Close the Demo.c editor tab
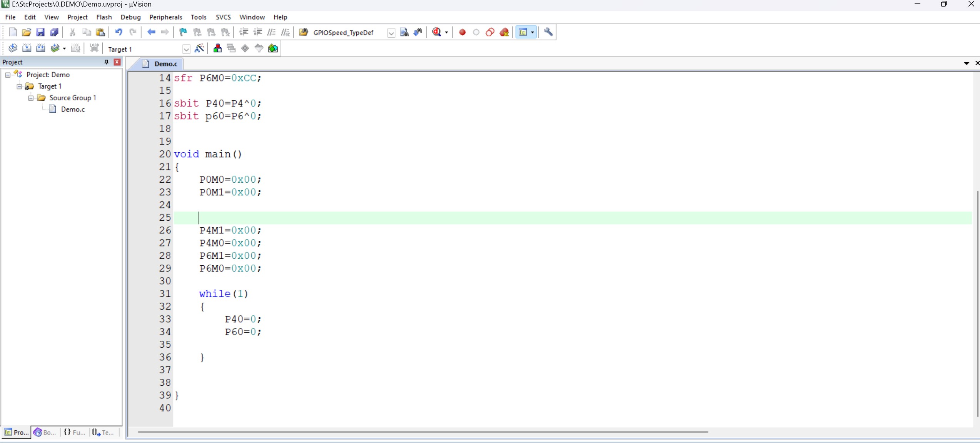This screenshot has width=980, height=443. coord(977,63)
